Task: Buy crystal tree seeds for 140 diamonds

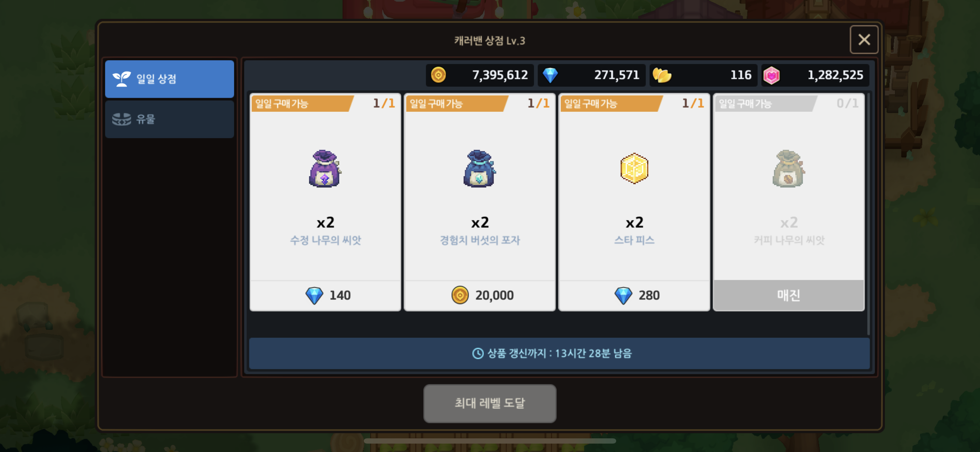Action: click(x=325, y=296)
